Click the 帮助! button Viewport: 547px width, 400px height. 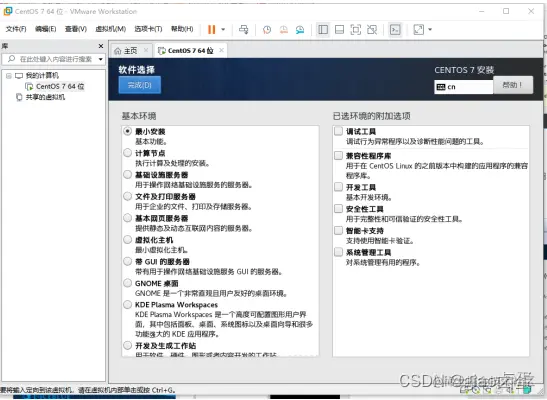(x=513, y=85)
